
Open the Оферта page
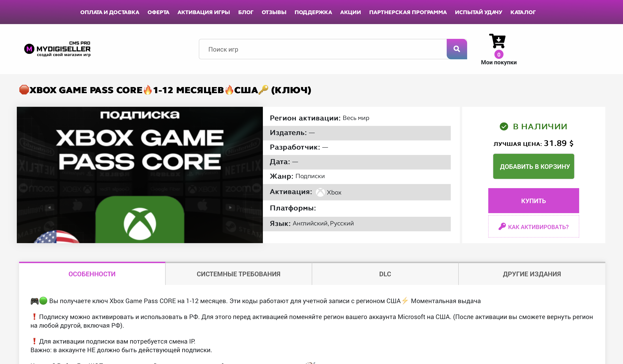coord(158,12)
